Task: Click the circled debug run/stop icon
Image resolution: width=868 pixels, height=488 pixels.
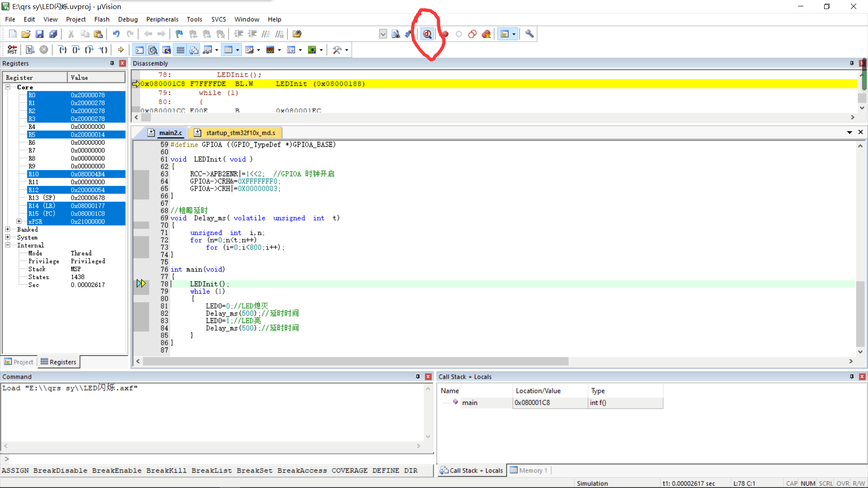Action: [x=427, y=34]
